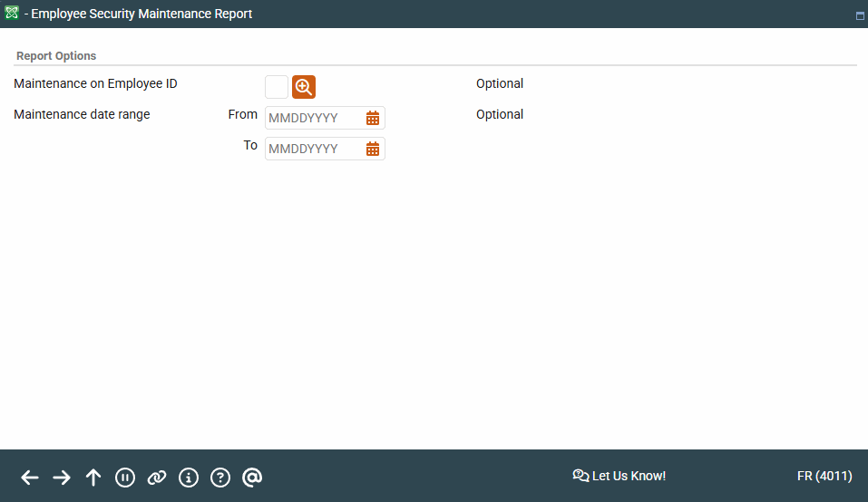Click the speech bubble feedback icon

coord(580,476)
